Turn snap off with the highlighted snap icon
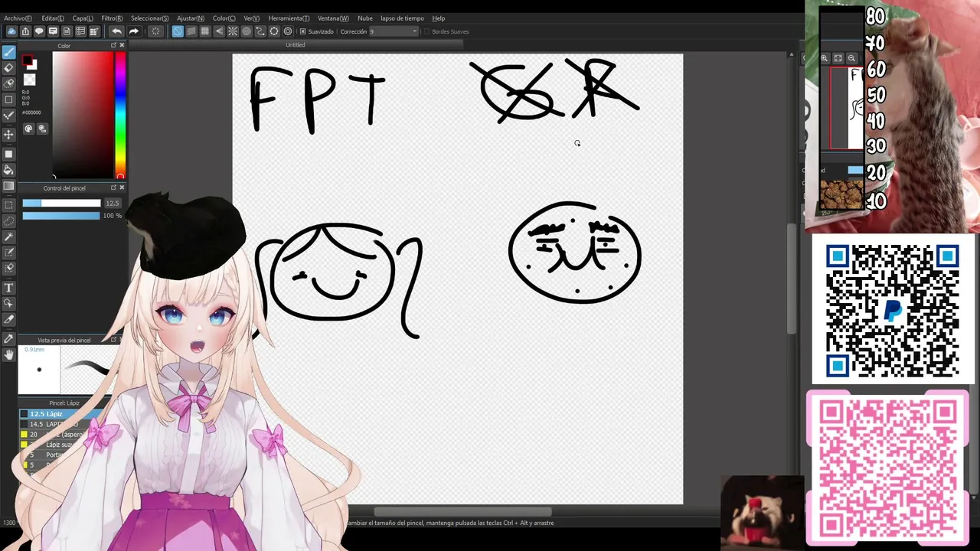 pyautogui.click(x=178, y=31)
